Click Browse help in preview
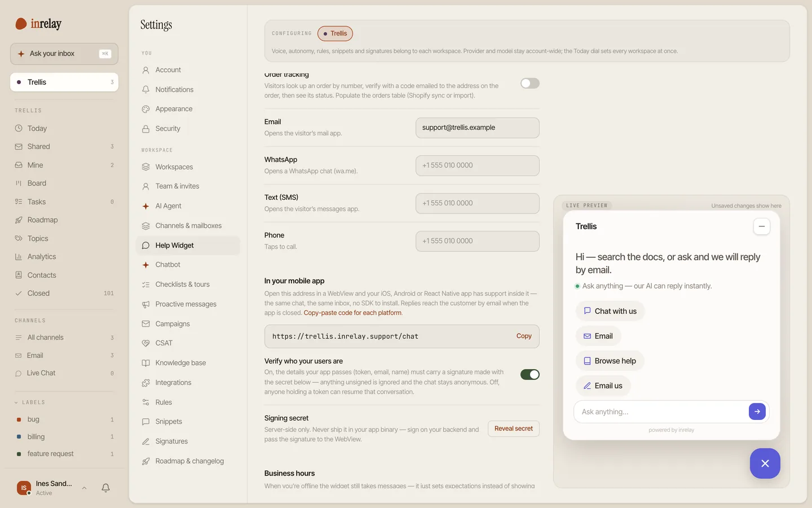812x508 pixels. pyautogui.click(x=610, y=361)
